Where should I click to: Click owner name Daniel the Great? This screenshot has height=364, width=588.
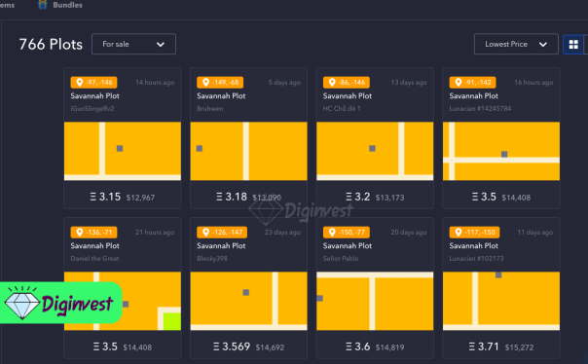click(x=94, y=258)
